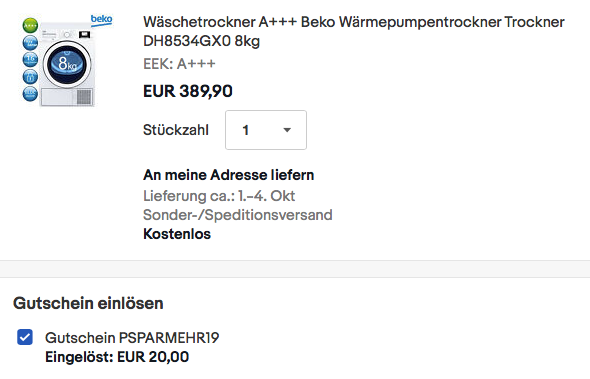The height and width of the screenshot is (379, 590).
Task: Click the Sonder-/Speditionsversand shipping text
Action: click(x=237, y=215)
